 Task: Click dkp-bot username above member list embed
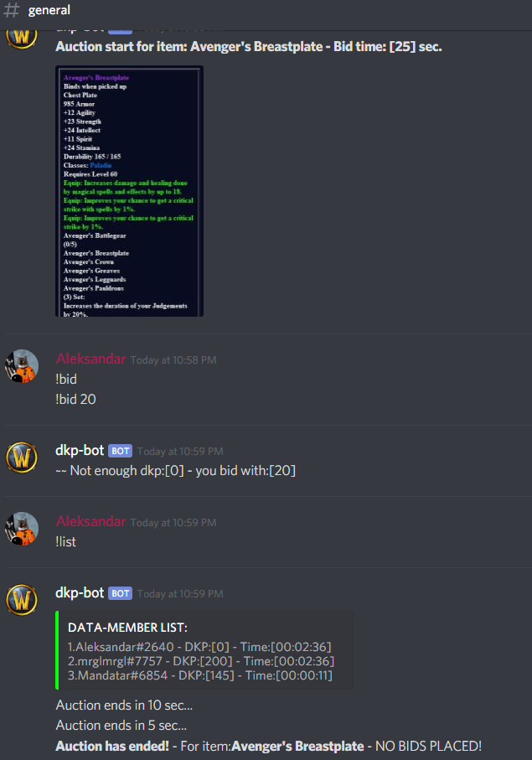(x=80, y=592)
